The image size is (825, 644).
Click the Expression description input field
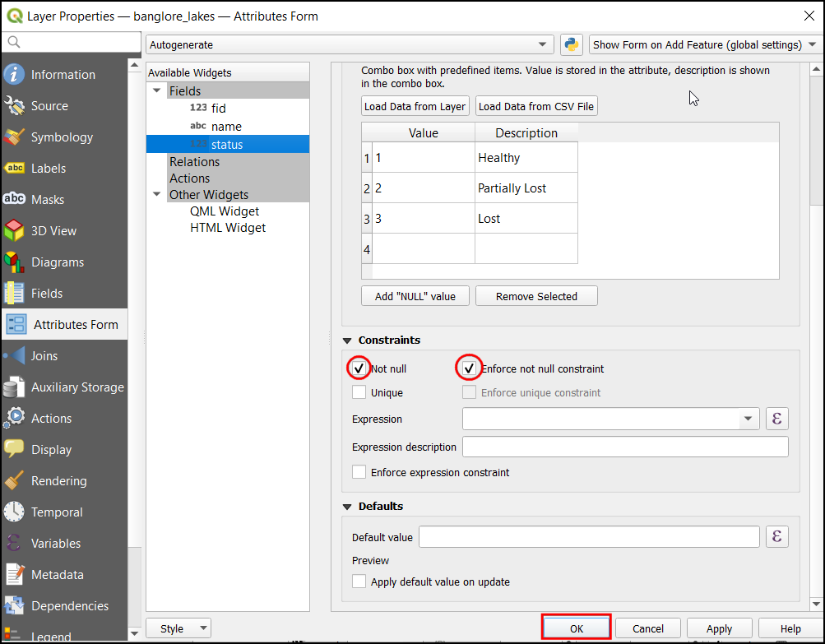pyautogui.click(x=625, y=447)
